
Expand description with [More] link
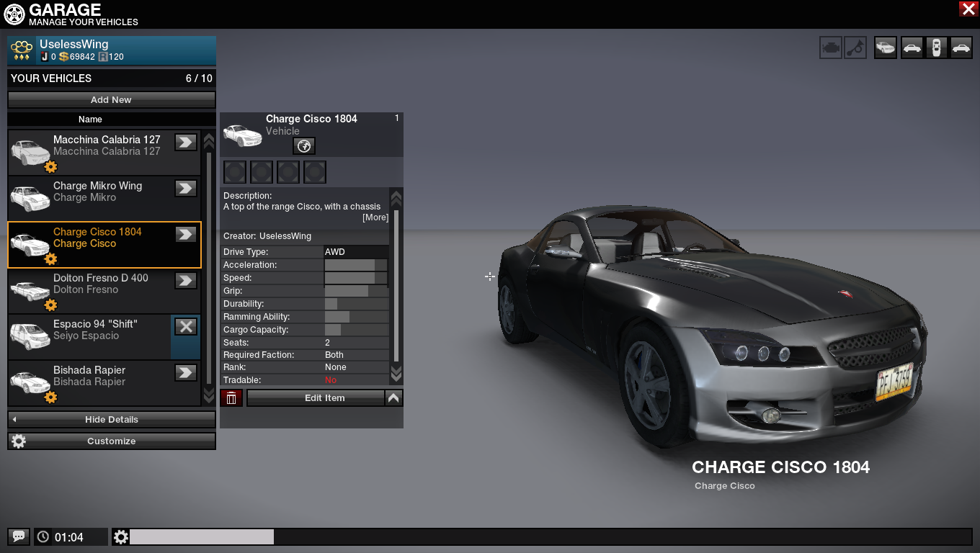[x=375, y=217]
